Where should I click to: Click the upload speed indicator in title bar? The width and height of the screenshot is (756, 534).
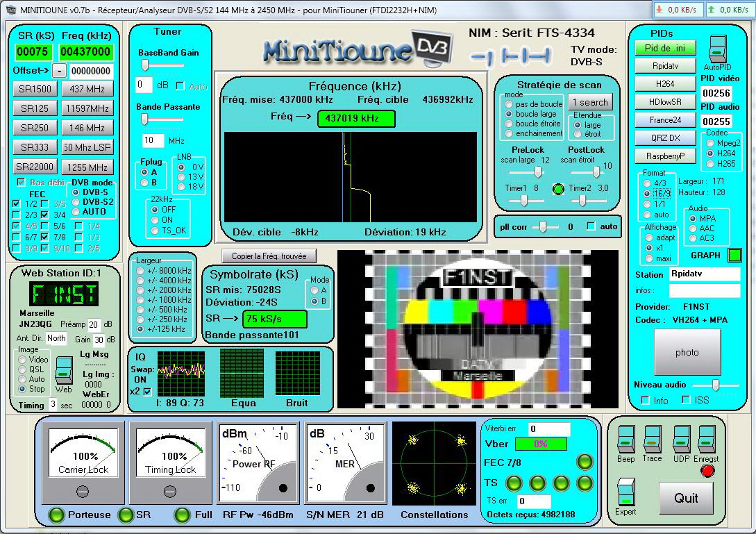click(x=729, y=10)
